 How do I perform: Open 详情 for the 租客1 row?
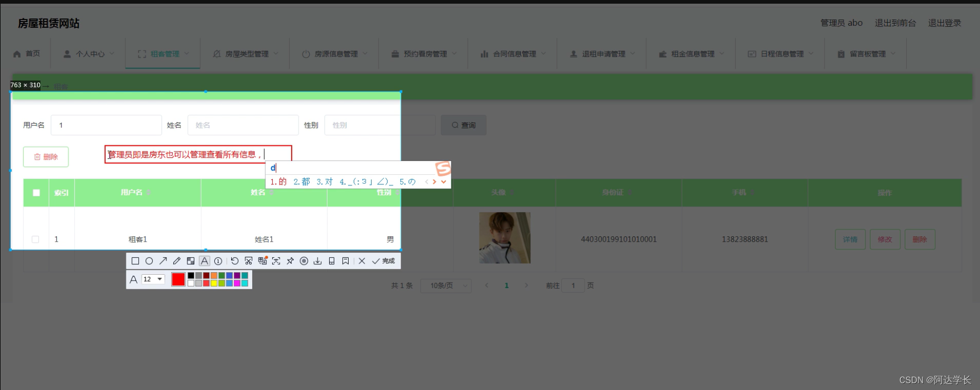[x=850, y=239]
